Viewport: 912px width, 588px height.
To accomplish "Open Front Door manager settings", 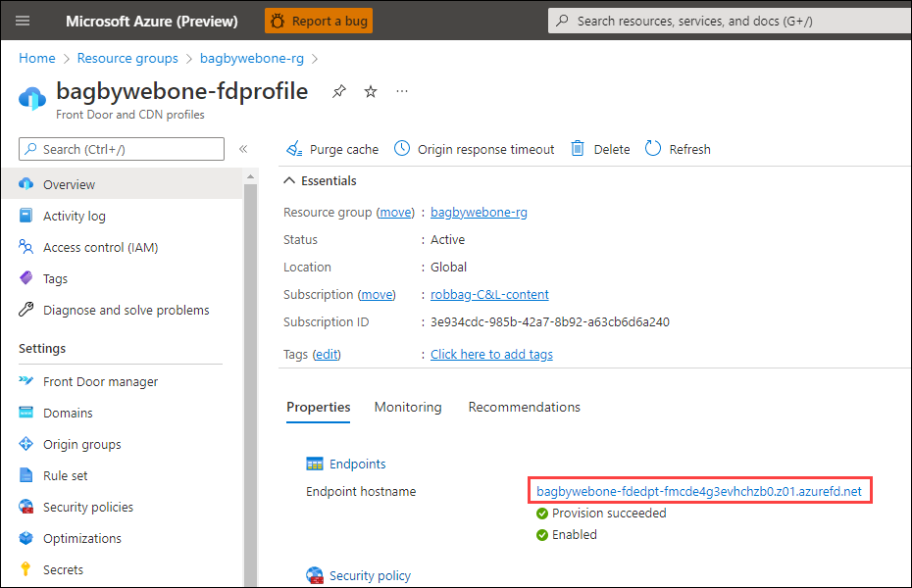I will coord(100,382).
